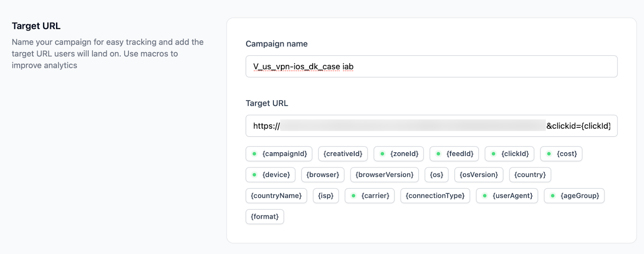Insert the {format} macro
This screenshot has width=644, height=254.
[x=264, y=217]
